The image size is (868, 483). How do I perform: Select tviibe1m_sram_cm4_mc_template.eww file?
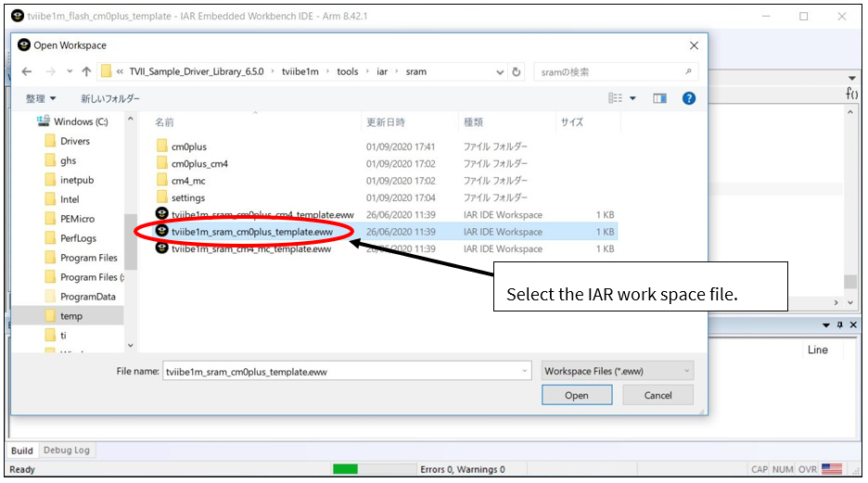coord(251,249)
